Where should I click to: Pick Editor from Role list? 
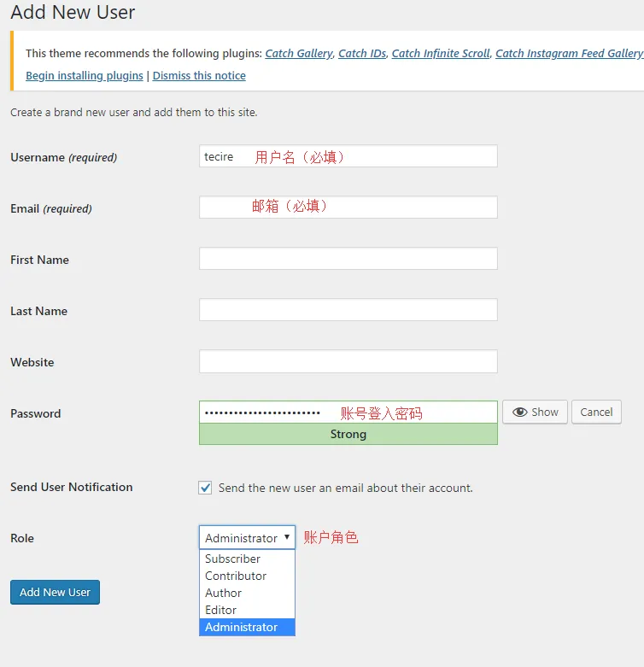pos(247,610)
